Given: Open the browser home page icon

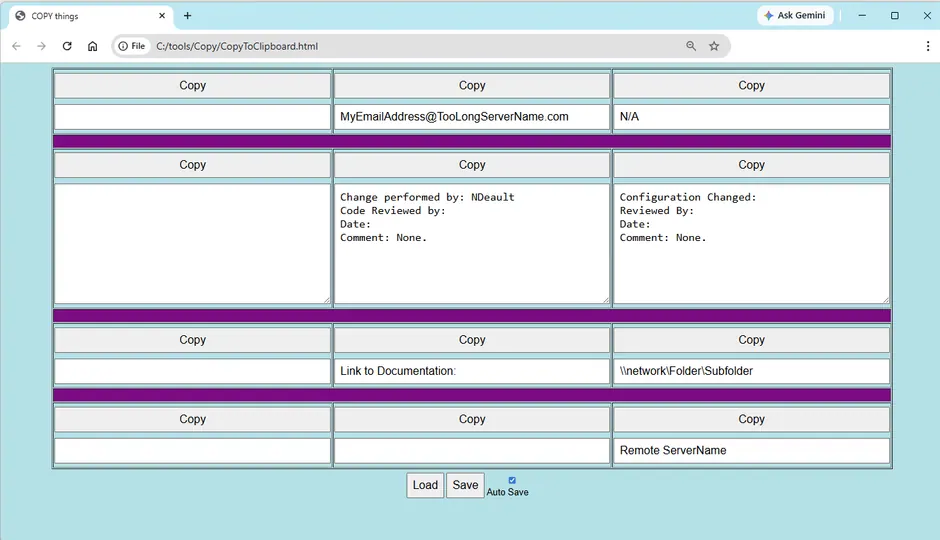Looking at the screenshot, I should (92, 46).
